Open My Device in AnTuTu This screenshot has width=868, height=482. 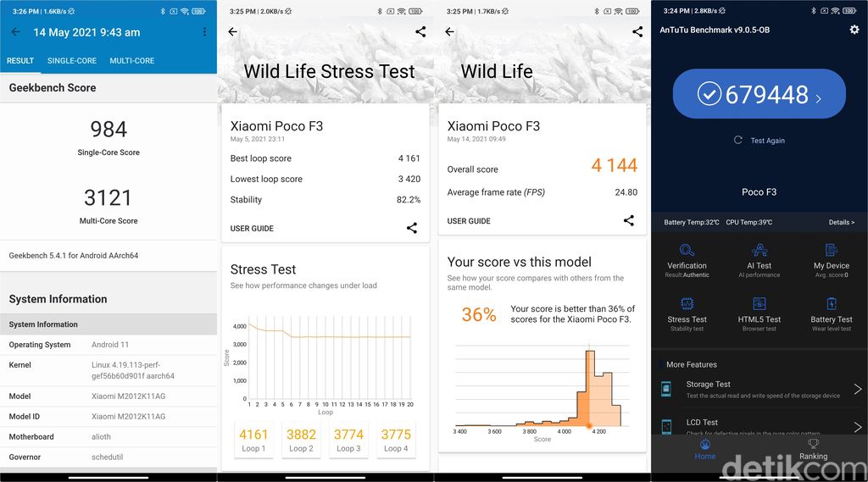[832, 260]
